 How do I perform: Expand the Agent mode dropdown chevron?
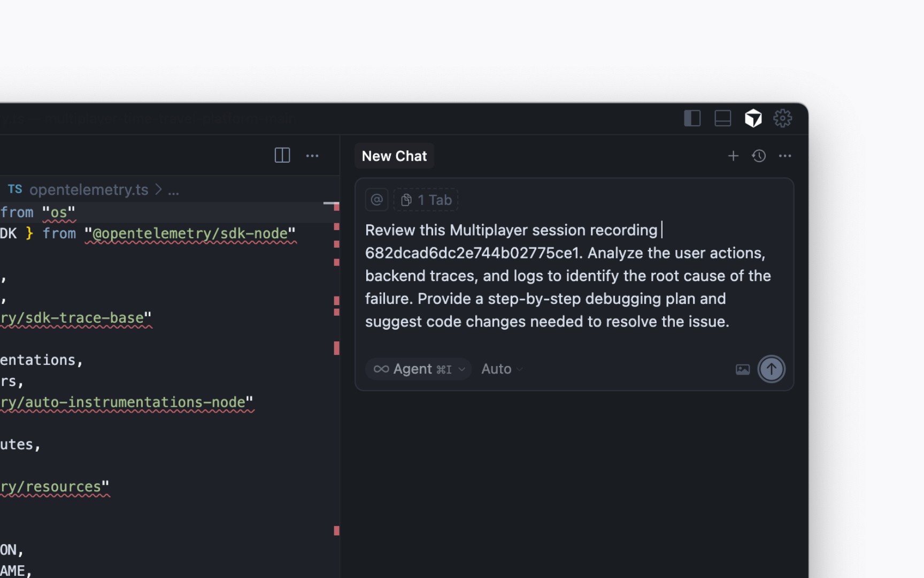461,369
